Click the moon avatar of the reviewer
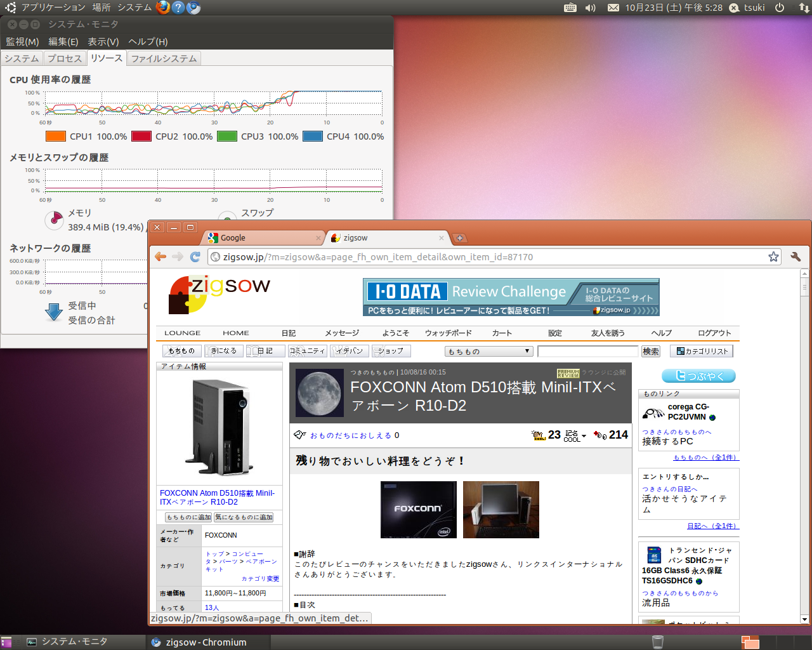 click(320, 394)
